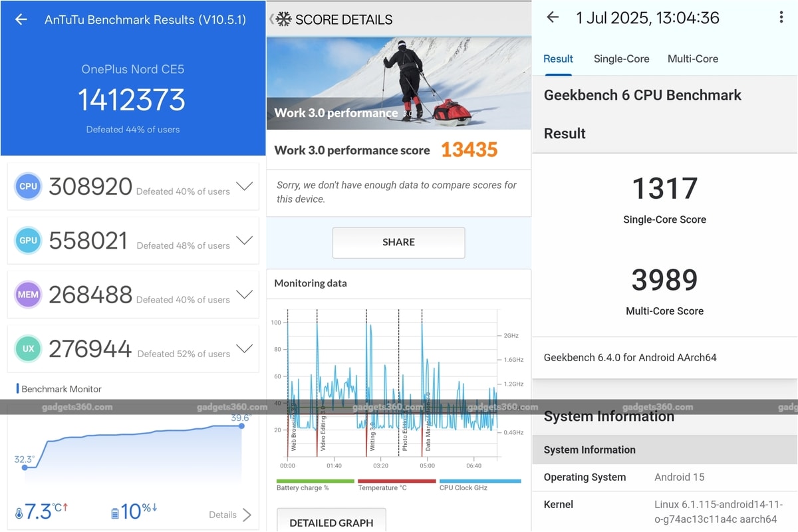Click the Monitoring data heading

click(311, 283)
